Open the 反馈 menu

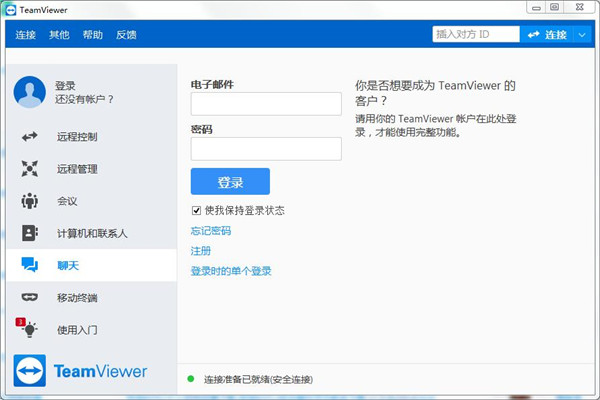coord(126,35)
